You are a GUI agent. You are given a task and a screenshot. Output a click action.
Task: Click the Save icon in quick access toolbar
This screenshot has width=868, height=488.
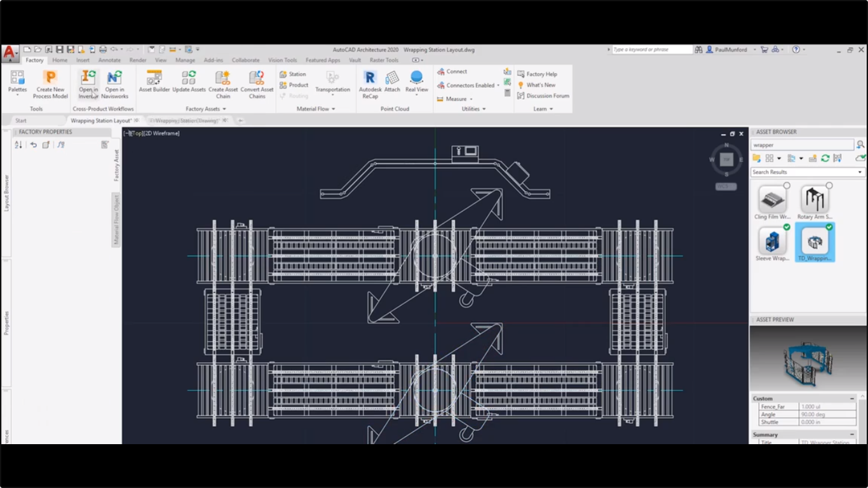pos(59,50)
